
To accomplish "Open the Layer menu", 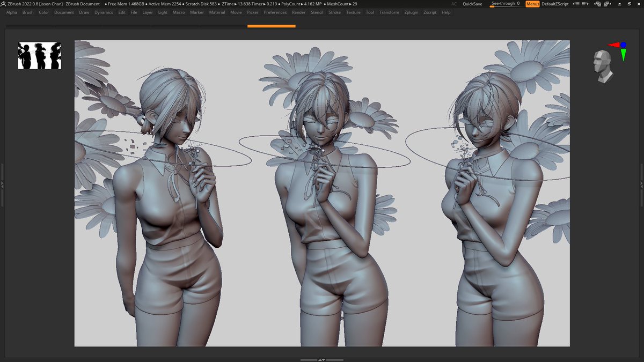I will tap(148, 12).
